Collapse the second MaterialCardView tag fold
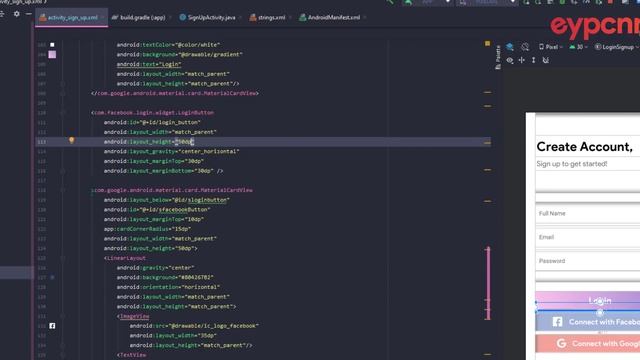The width and height of the screenshot is (640, 360). click(x=63, y=190)
